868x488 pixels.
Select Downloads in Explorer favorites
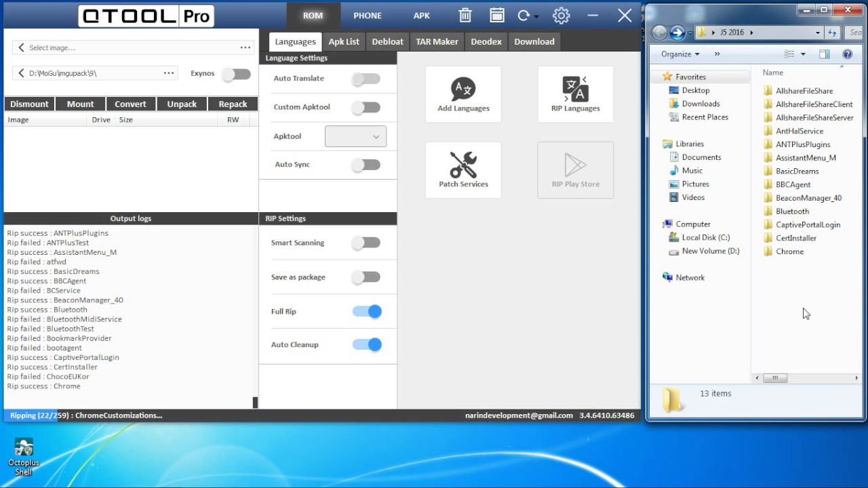701,104
